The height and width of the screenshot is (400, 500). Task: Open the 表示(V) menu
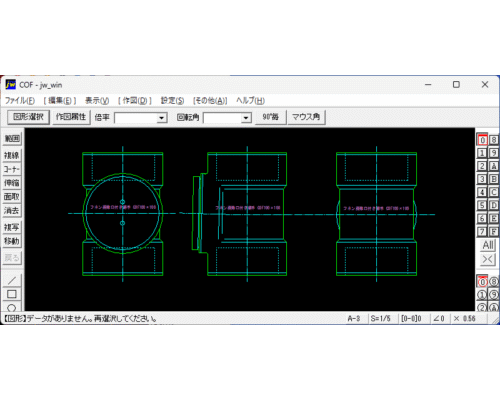97,100
